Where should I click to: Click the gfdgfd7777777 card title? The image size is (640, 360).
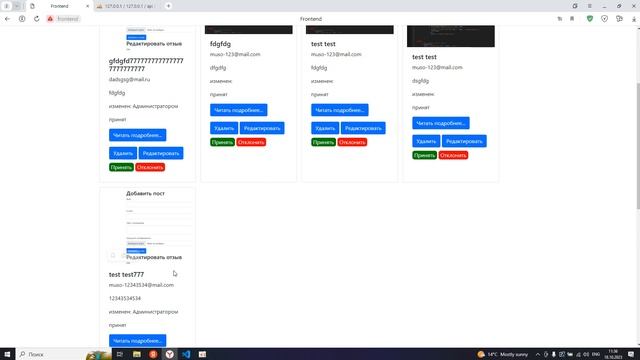click(146, 65)
